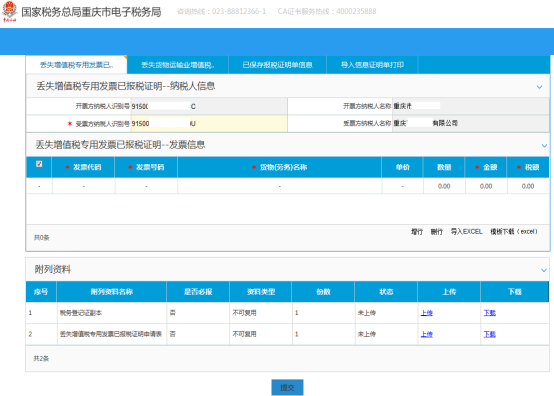This screenshot has height=396, width=554.
Task: Click the 发票号码 column header
Action: (x=146, y=167)
